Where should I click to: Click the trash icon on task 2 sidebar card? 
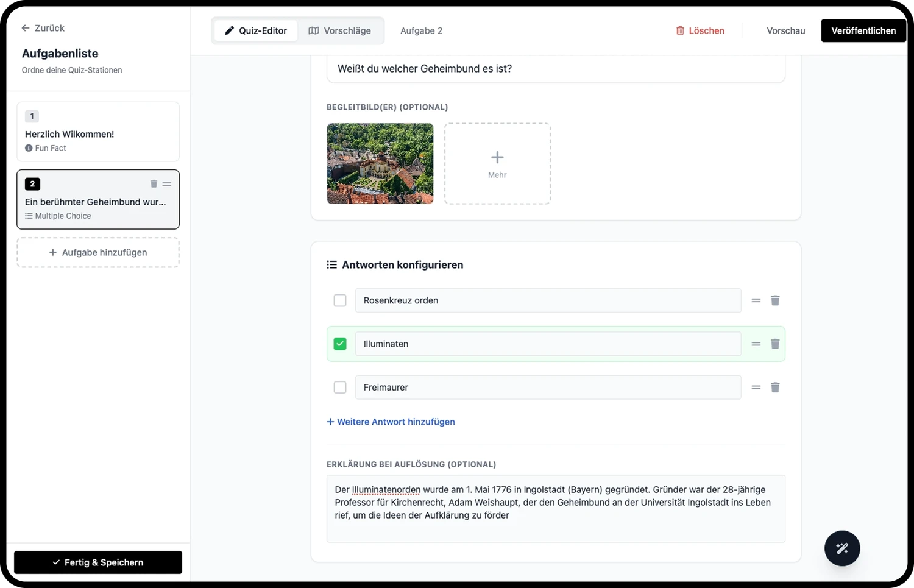154,184
